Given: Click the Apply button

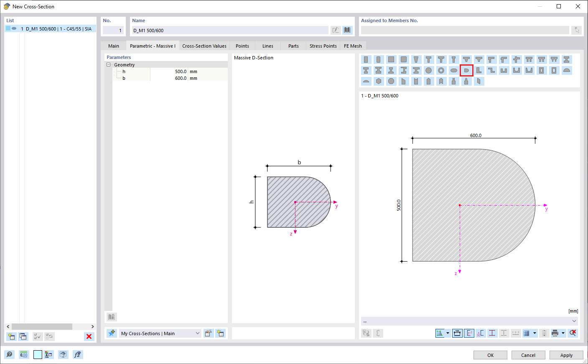Looking at the screenshot, I should click(566, 355).
